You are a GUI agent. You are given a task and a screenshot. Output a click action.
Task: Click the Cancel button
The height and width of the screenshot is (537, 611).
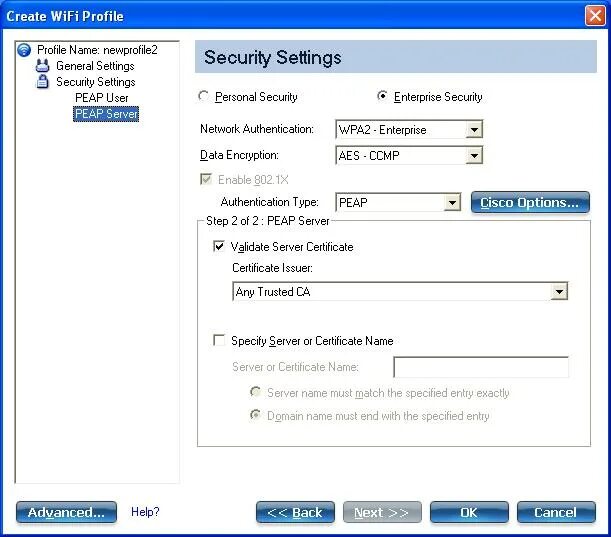tap(556, 512)
